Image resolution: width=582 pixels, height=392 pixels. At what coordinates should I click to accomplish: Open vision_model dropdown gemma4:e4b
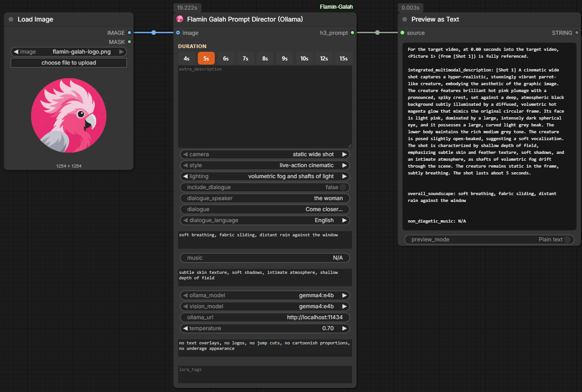(x=265, y=306)
